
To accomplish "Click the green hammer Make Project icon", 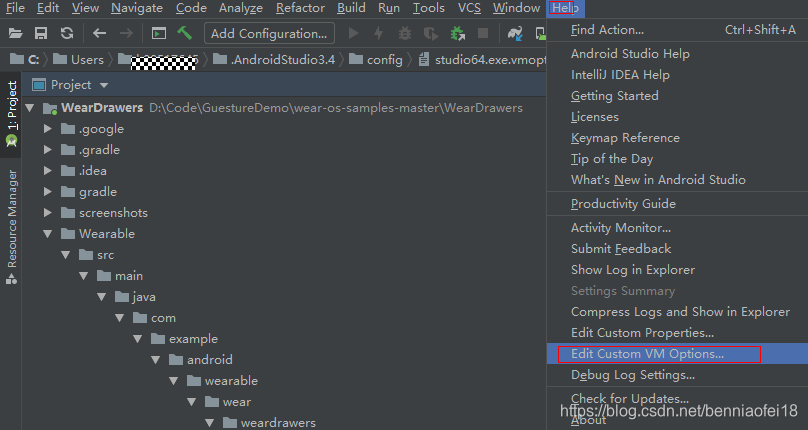I will 184,33.
